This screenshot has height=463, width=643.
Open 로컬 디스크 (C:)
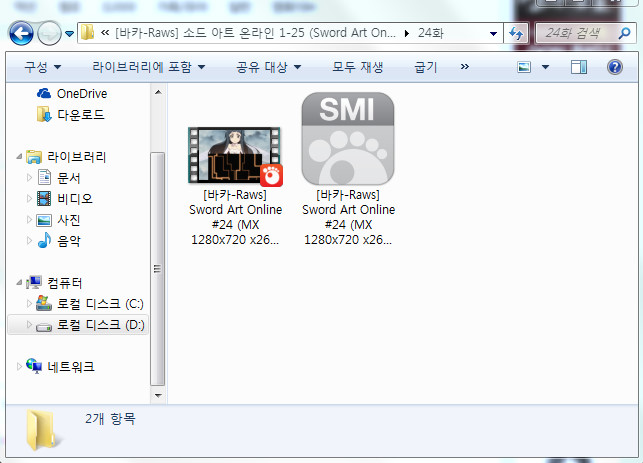pos(100,304)
